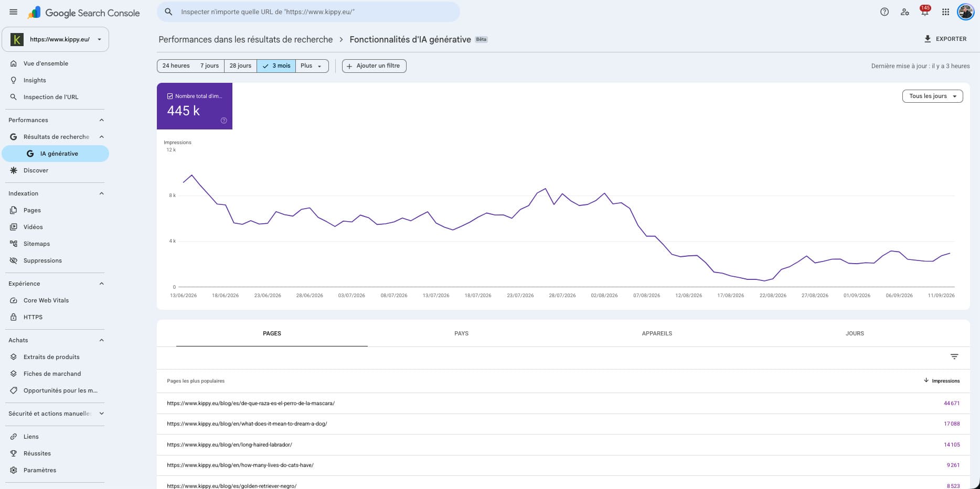
Task: Open the Tous les jours dropdown
Action: coord(932,96)
